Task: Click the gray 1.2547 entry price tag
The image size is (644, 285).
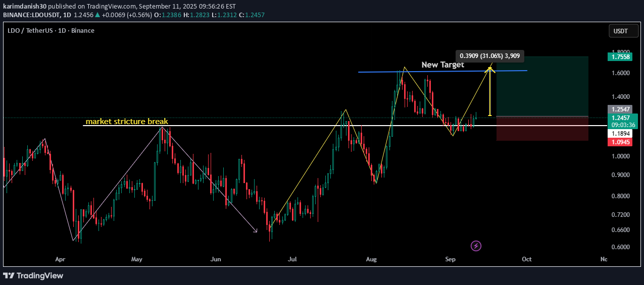Action: (621, 109)
